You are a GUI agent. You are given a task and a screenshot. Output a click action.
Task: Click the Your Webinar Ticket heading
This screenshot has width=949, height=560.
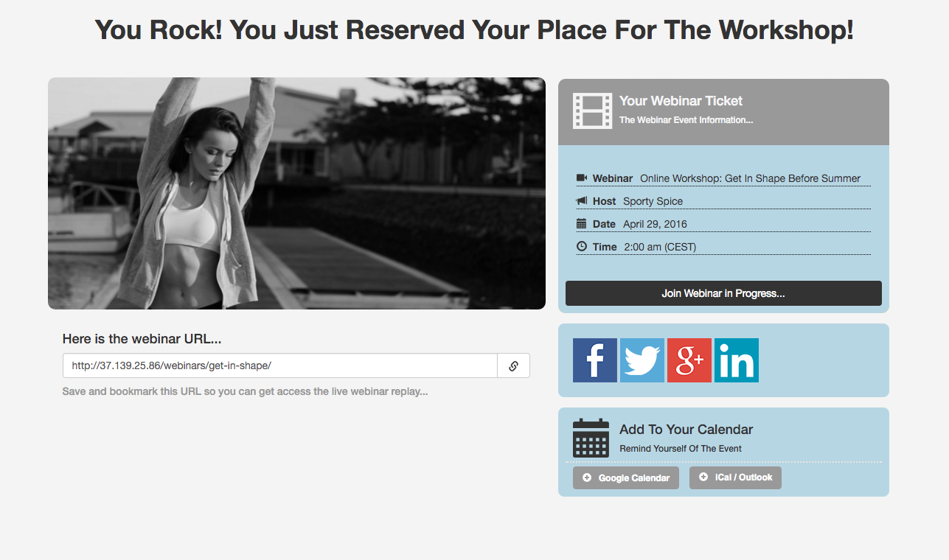pos(681,101)
